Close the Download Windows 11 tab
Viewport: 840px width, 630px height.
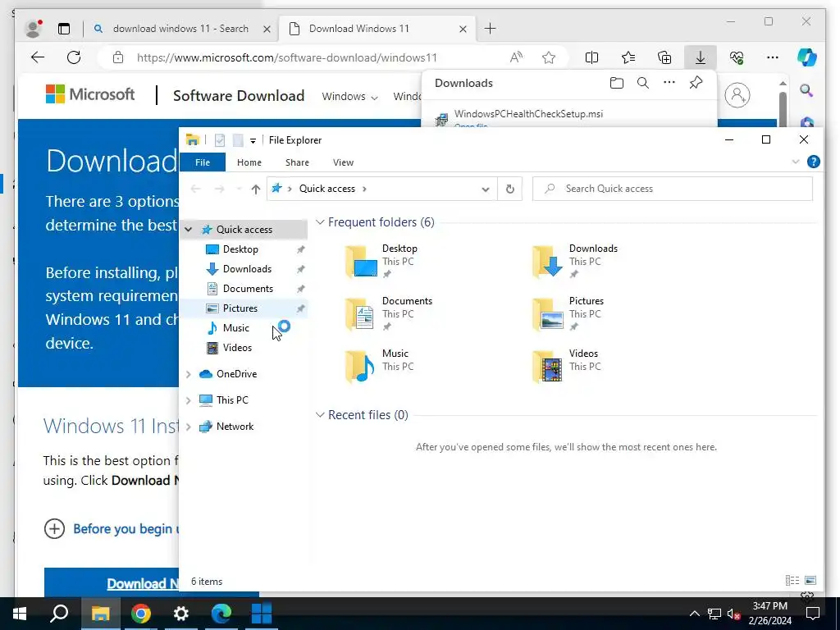[463, 29]
